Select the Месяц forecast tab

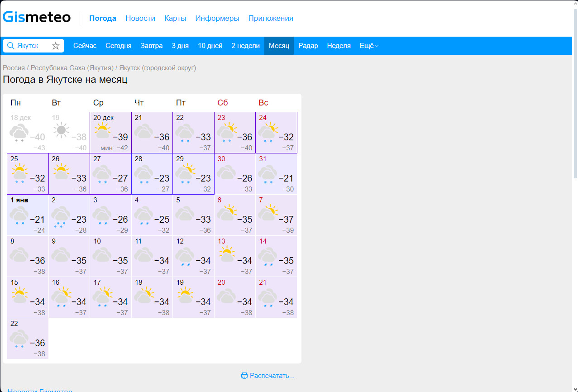point(279,46)
